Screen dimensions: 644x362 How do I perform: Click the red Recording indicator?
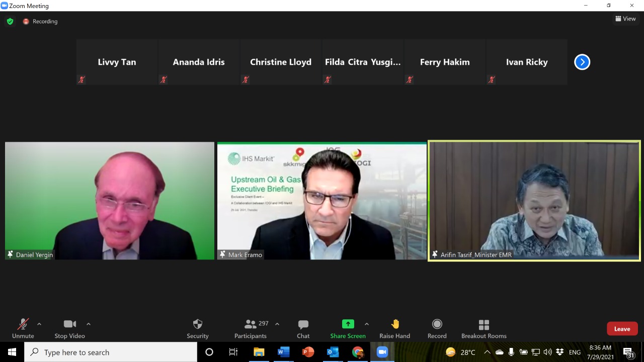(40, 21)
